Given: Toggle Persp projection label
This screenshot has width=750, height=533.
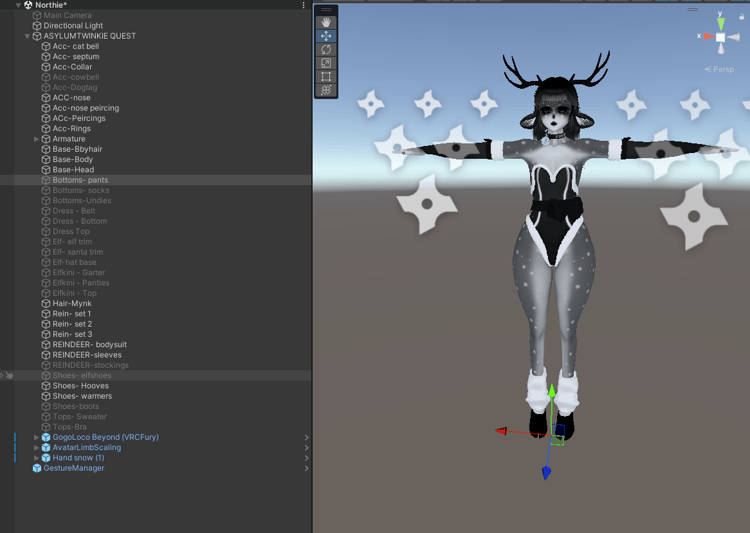Looking at the screenshot, I should coord(719,69).
